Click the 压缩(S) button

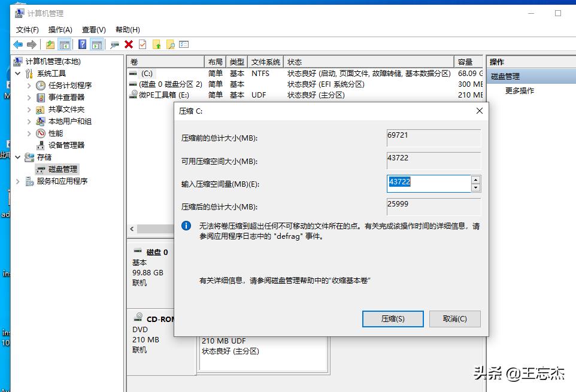pos(392,318)
